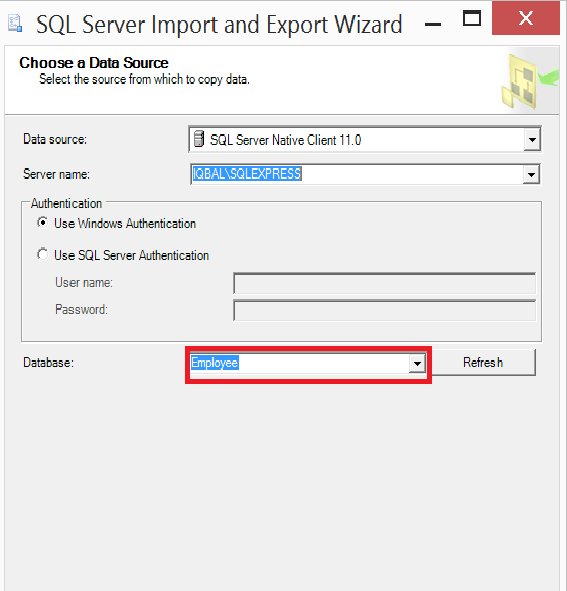Click the Server name label
567x591 pixels.
56,174
